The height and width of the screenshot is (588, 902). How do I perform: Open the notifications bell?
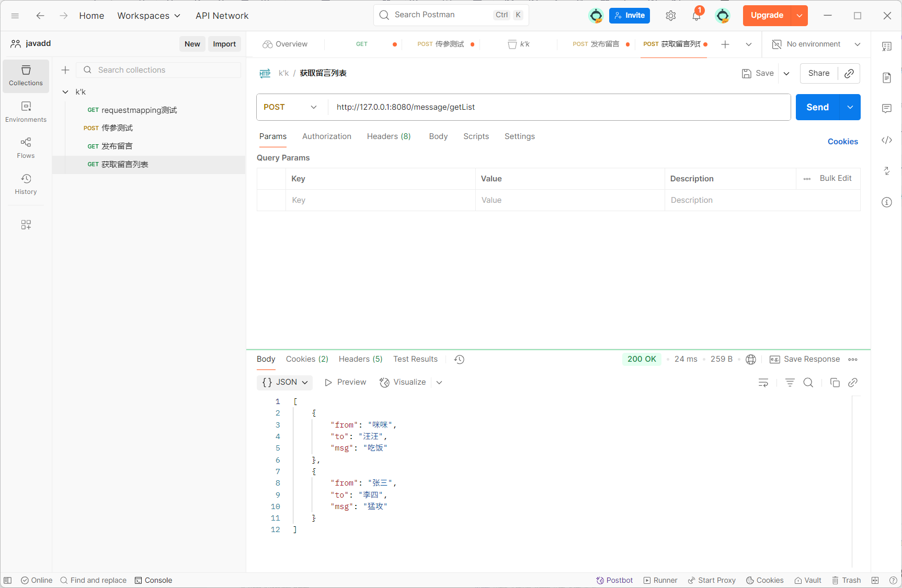[x=697, y=16]
